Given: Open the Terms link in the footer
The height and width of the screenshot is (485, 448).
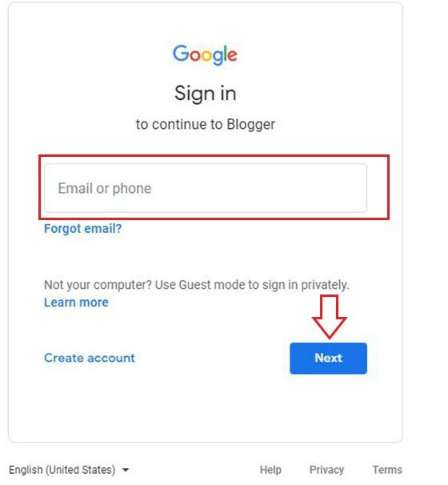Looking at the screenshot, I should 387,470.
